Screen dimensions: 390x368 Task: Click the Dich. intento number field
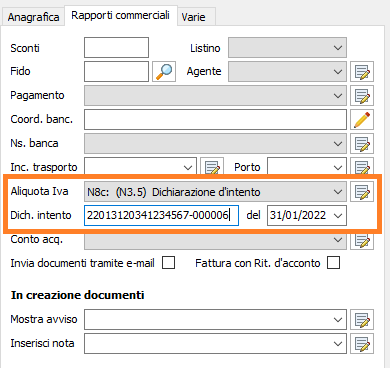click(161, 216)
